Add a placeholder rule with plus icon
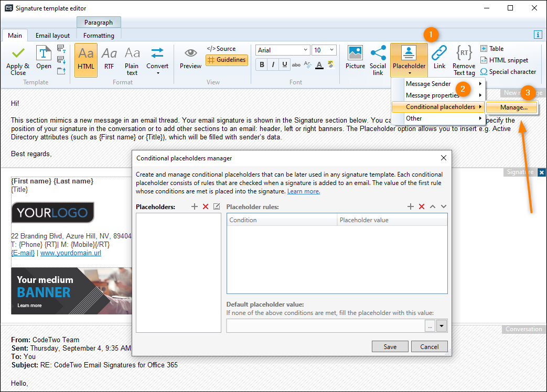547x392 pixels. 411,206
